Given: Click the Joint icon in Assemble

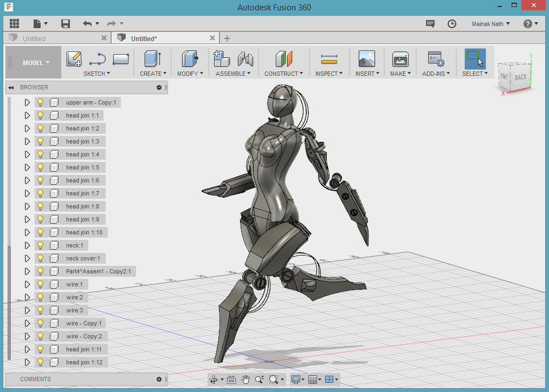Looking at the screenshot, I should (245, 59).
